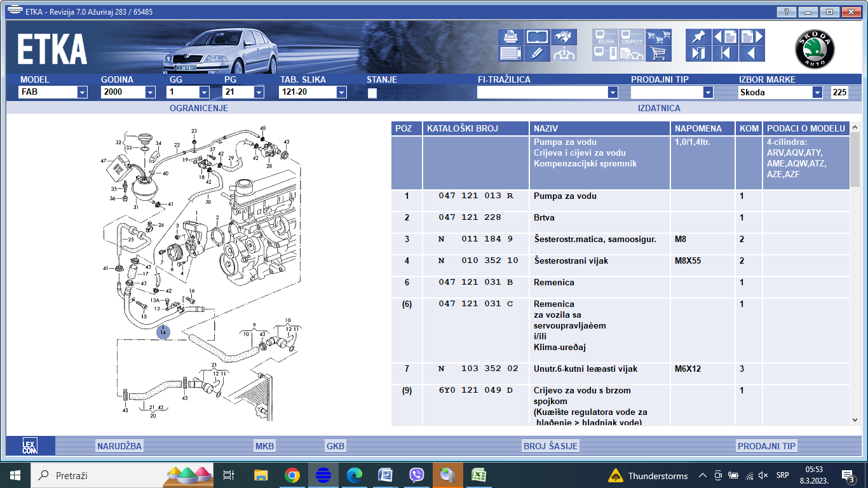
Task: Go to the previous page icon
Action: point(725,37)
